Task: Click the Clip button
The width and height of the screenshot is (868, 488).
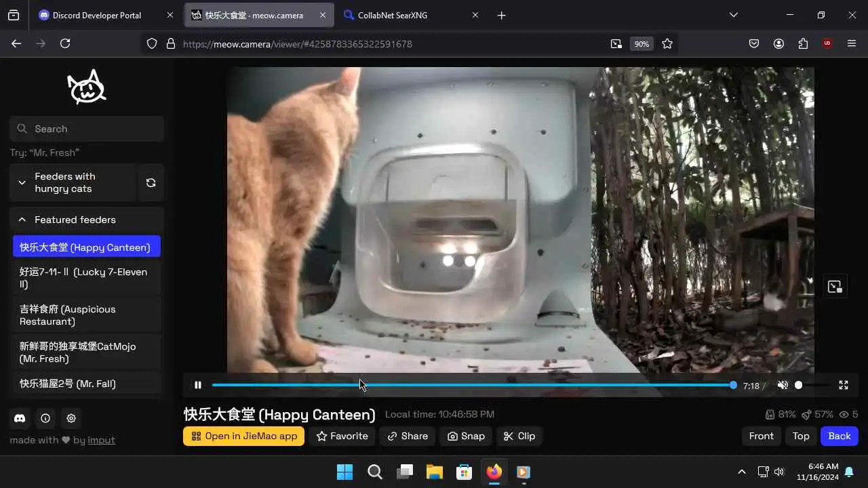Action: coord(519,436)
